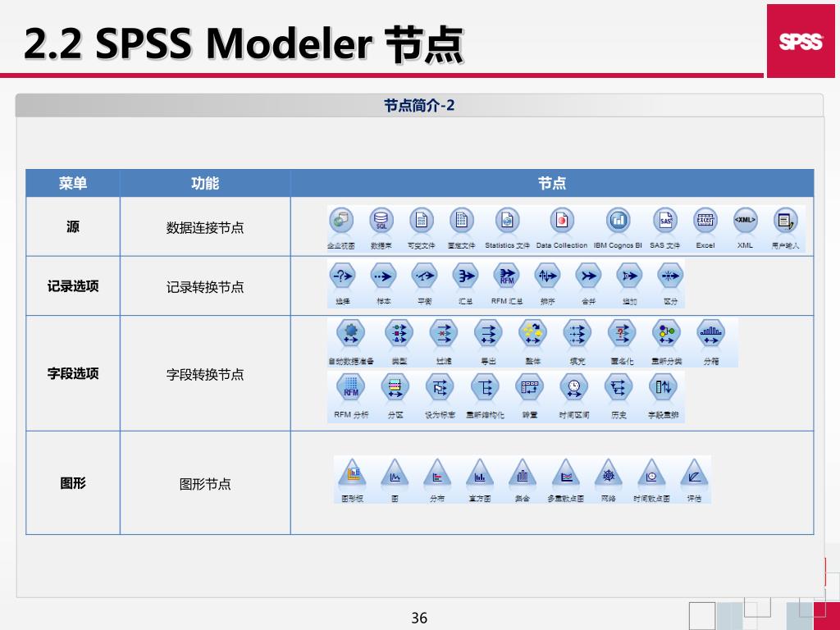Select the 分区 partition node icon
The width and height of the screenshot is (840, 630).
(x=395, y=387)
